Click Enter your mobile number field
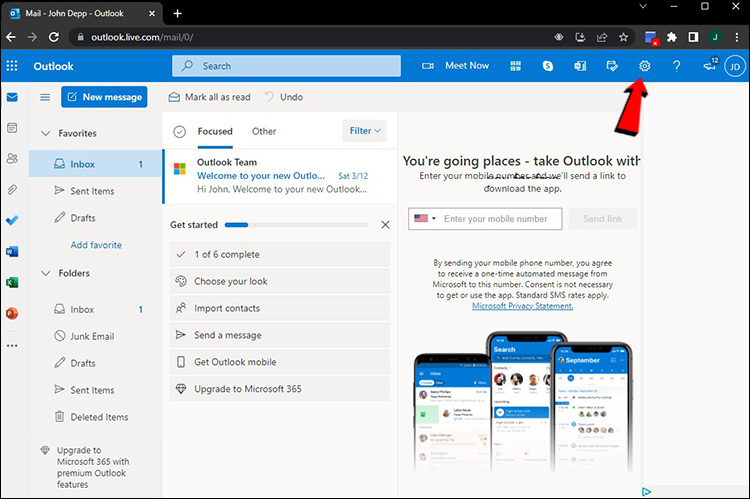The width and height of the screenshot is (750, 499). tap(485, 219)
